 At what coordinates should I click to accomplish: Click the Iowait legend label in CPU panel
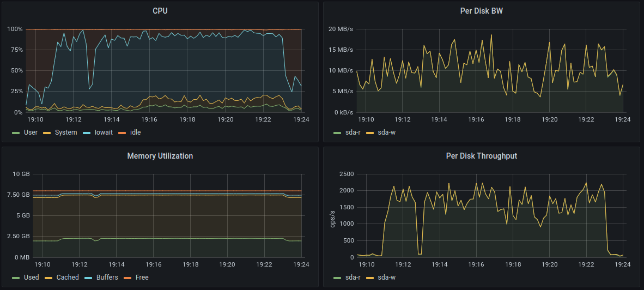[x=105, y=132]
